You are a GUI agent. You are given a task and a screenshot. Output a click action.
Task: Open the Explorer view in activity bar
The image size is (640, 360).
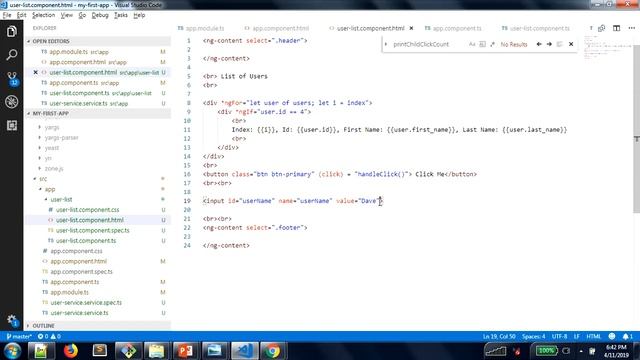coord(11,31)
